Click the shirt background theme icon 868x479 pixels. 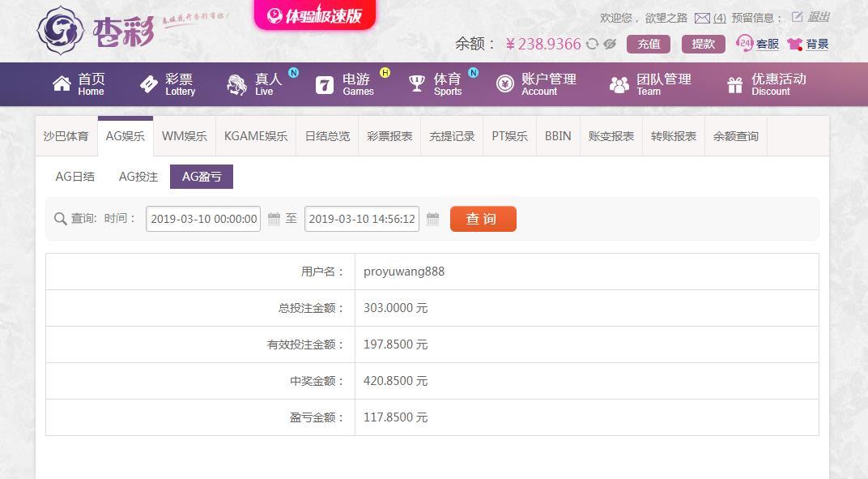click(795, 44)
